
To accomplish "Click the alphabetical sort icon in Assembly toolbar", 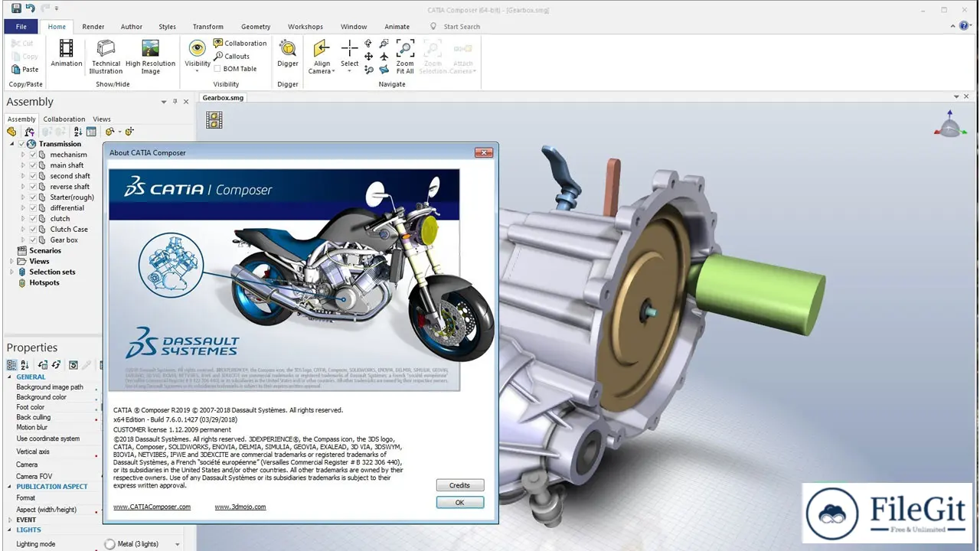I will click(x=78, y=132).
